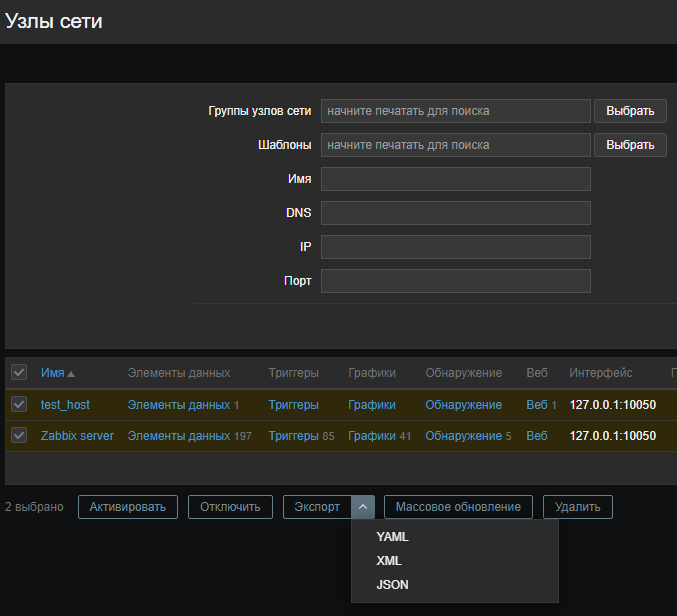Open Триггеры link for Zabbix server
This screenshot has height=616, width=677.
(293, 436)
